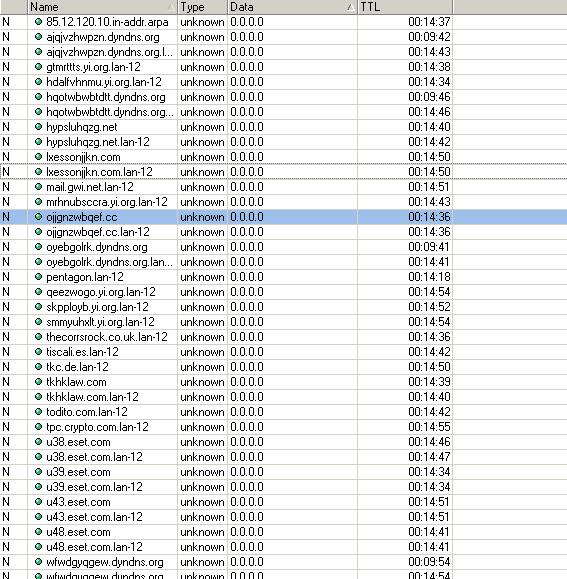Click green icon next to hypsluhqzg.net
The image size is (567, 579).
pos(38,127)
